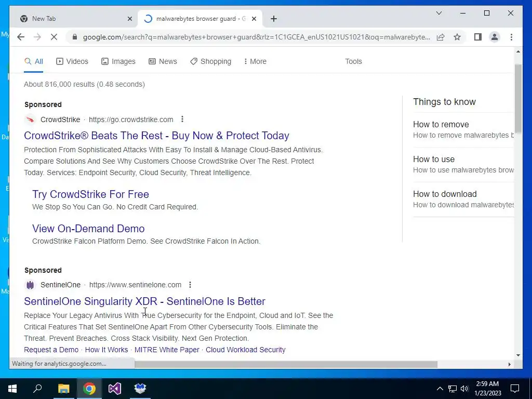Viewport: 532px width, 399px height.
Task: Open How It Works sitelink
Action: (107, 350)
